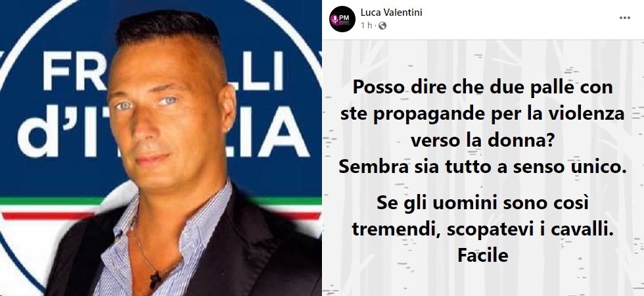Click the word 'Facile' in the post
Viewport: 644px width, 296px height.
point(482,256)
